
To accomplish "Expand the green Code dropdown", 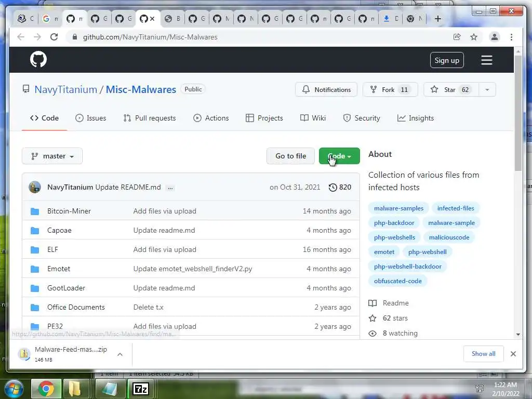I will [x=339, y=156].
